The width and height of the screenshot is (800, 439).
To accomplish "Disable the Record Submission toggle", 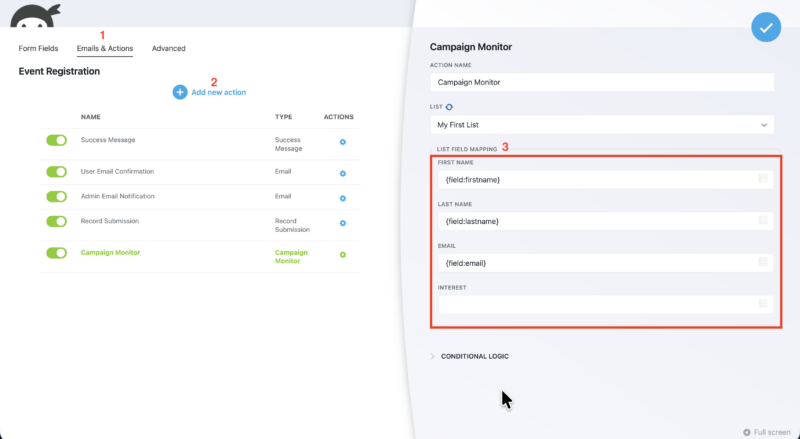I will coord(57,222).
